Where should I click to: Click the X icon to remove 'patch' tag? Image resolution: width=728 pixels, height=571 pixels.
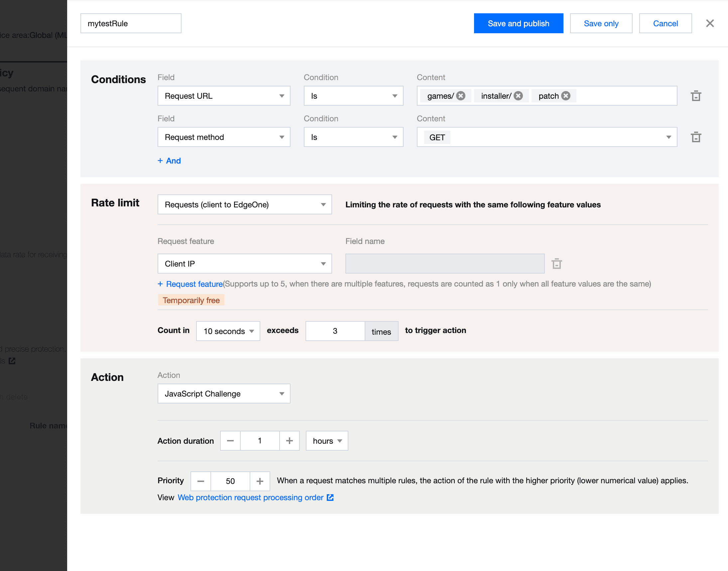pos(566,96)
